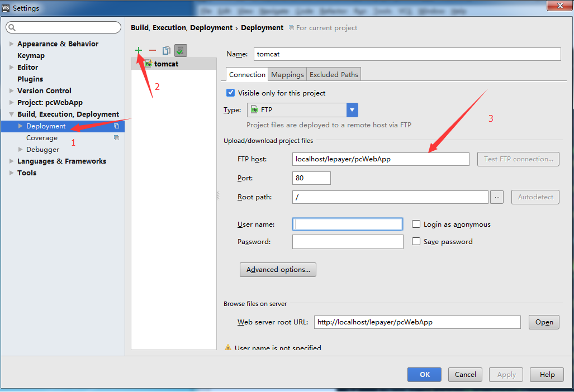This screenshot has height=392, width=574.
Task: Click the project-scope icon beside Coverage
Action: [116, 137]
